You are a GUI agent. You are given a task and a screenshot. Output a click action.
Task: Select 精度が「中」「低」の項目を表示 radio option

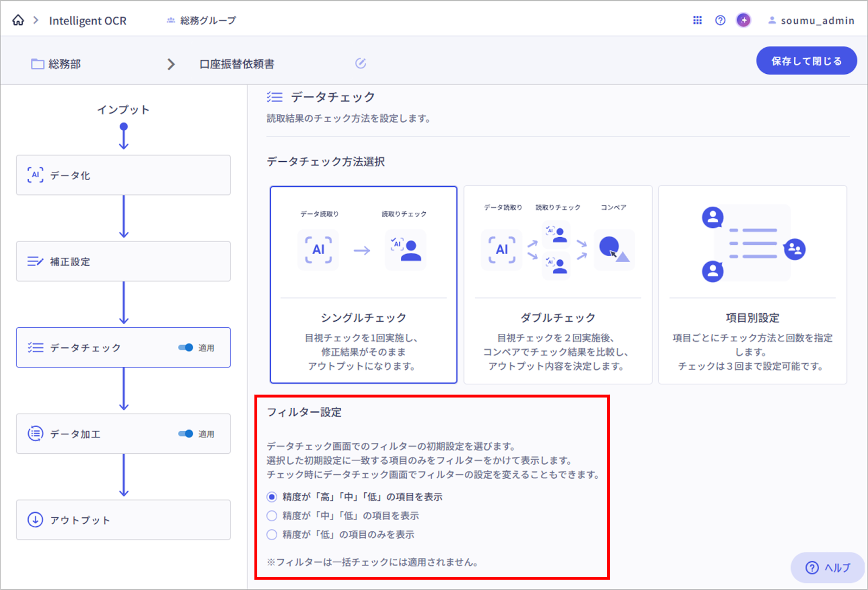click(272, 516)
